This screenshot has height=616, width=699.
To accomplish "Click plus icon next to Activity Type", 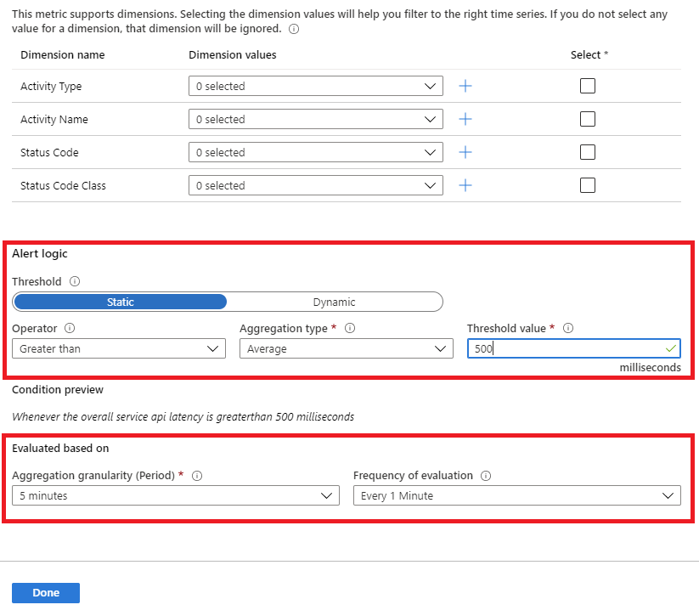I will [x=465, y=86].
